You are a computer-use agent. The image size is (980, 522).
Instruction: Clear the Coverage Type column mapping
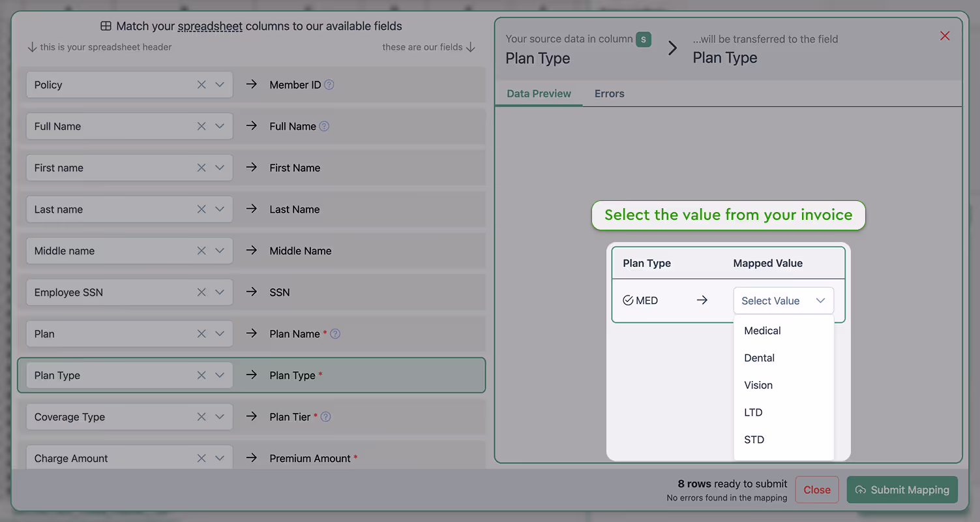point(201,417)
